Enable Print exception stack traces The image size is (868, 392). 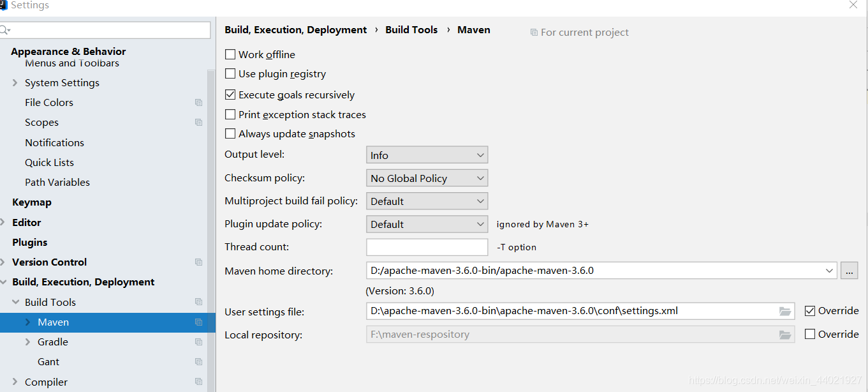tap(230, 114)
